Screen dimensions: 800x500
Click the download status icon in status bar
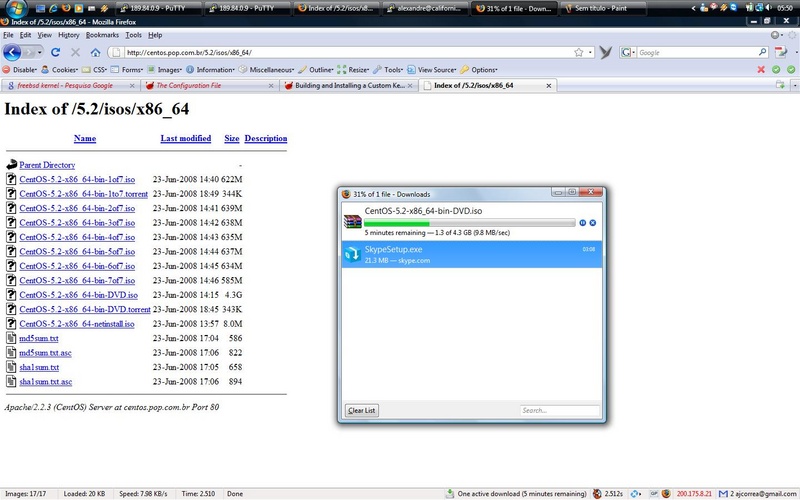(x=449, y=493)
